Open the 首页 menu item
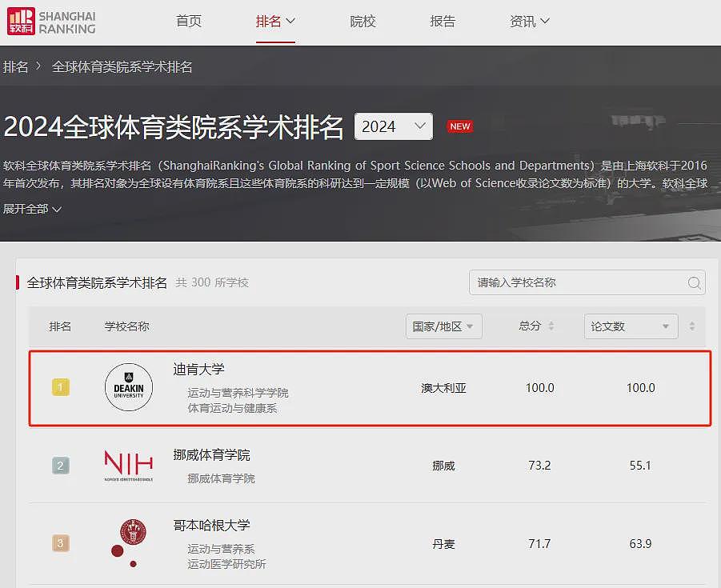This screenshot has height=588, width=721. tap(189, 21)
